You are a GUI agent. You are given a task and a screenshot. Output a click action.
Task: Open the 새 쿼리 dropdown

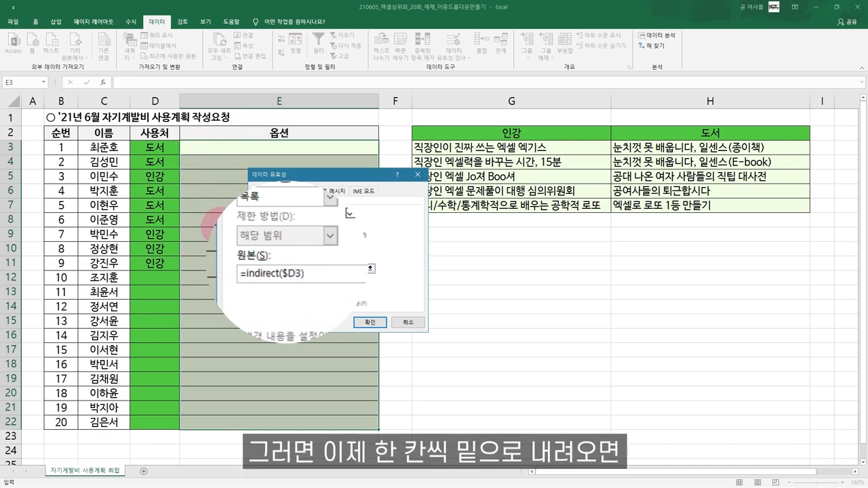point(130,46)
